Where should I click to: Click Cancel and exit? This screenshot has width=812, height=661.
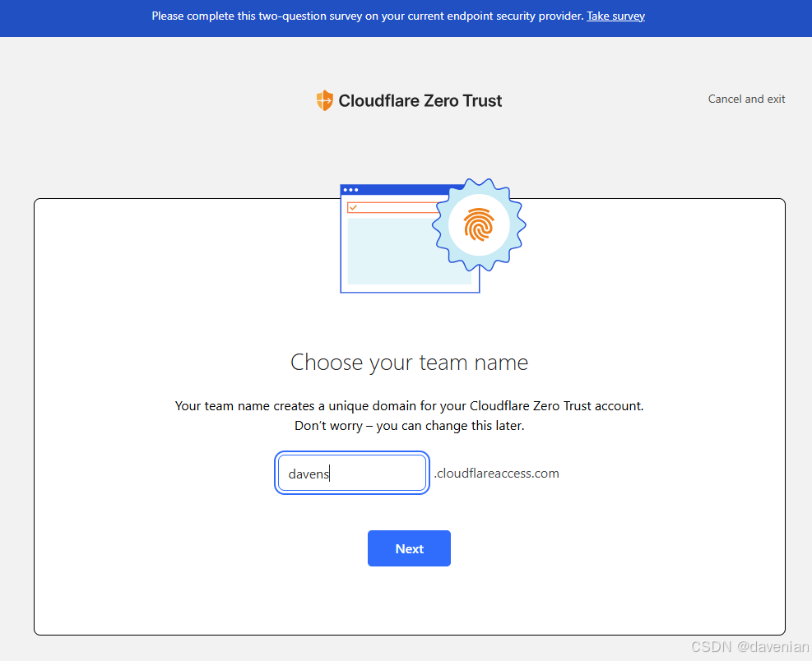pyautogui.click(x=746, y=99)
